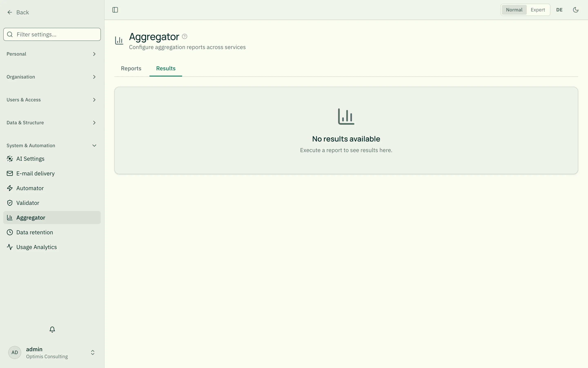Click the Back text label

(x=23, y=12)
